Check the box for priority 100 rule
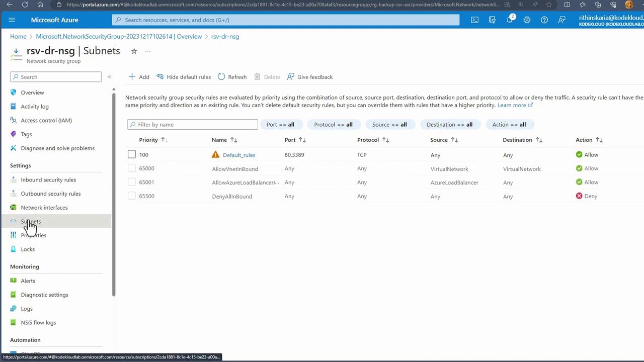644x362 pixels. pos(132,155)
